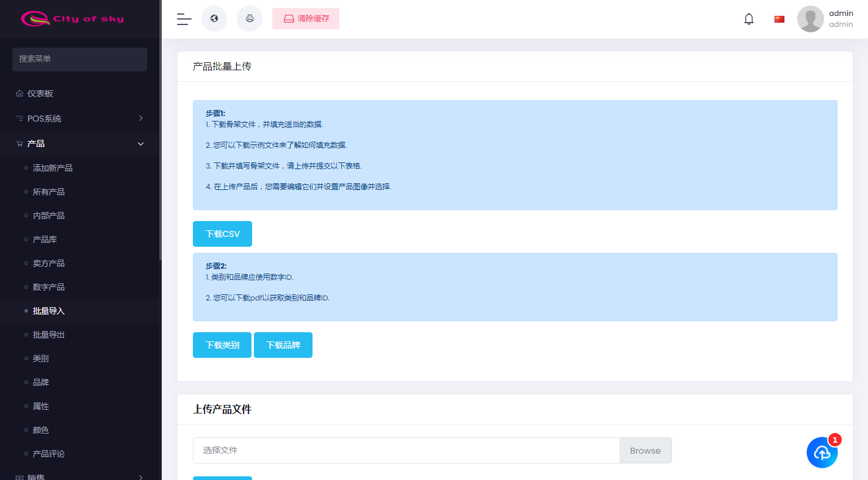
Task: Open the admin profile avatar
Action: pos(811,19)
